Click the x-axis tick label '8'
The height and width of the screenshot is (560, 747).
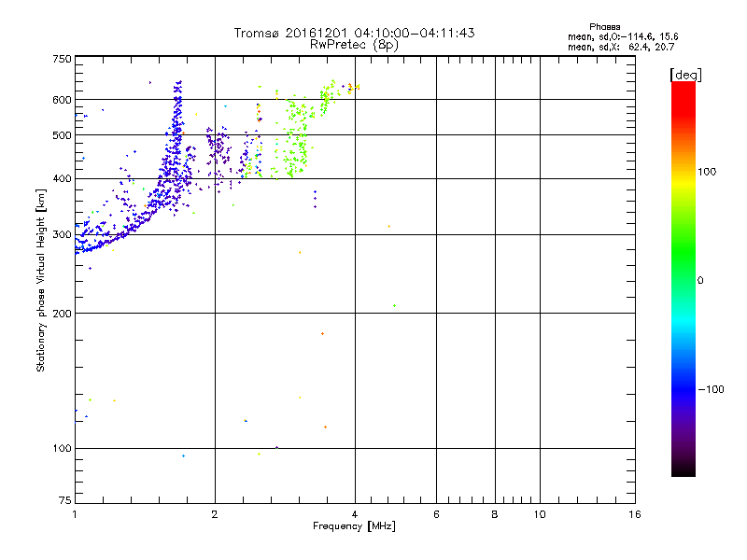coord(495,514)
